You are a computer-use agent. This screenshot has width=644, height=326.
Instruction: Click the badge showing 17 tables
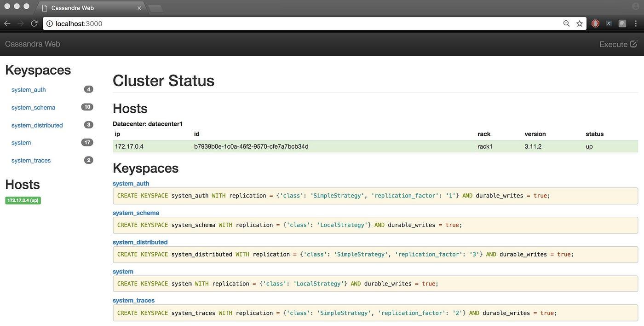pos(87,142)
